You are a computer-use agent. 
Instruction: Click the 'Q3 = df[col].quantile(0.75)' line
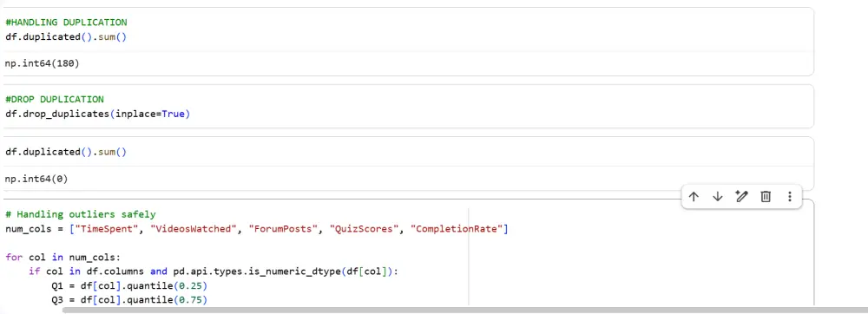tap(129, 300)
